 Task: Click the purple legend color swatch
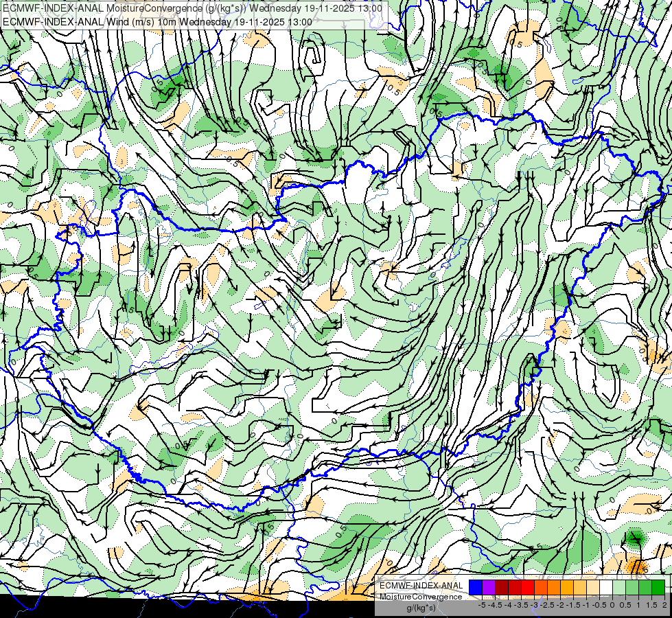489,587
